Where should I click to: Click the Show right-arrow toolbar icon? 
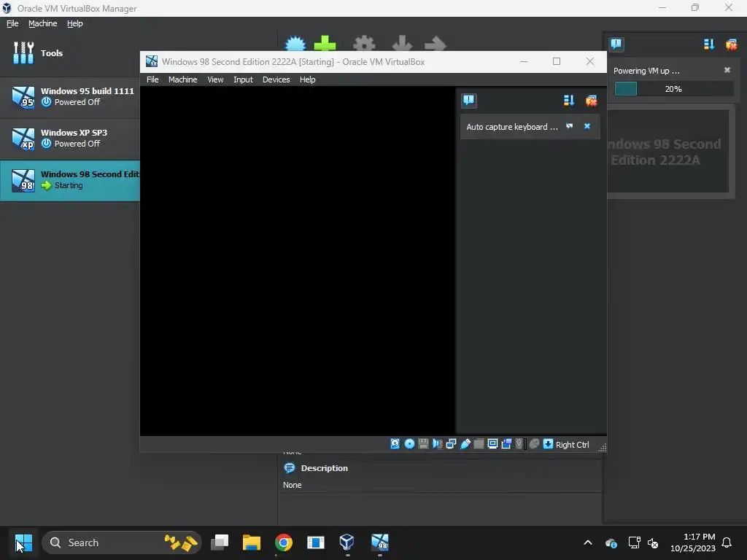tap(435, 43)
